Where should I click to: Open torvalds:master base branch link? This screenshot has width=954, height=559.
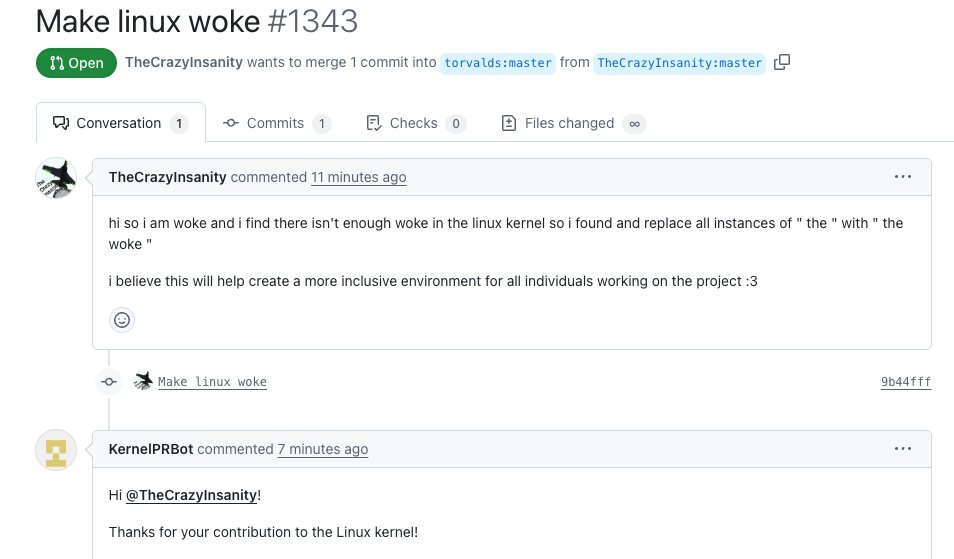[498, 63]
